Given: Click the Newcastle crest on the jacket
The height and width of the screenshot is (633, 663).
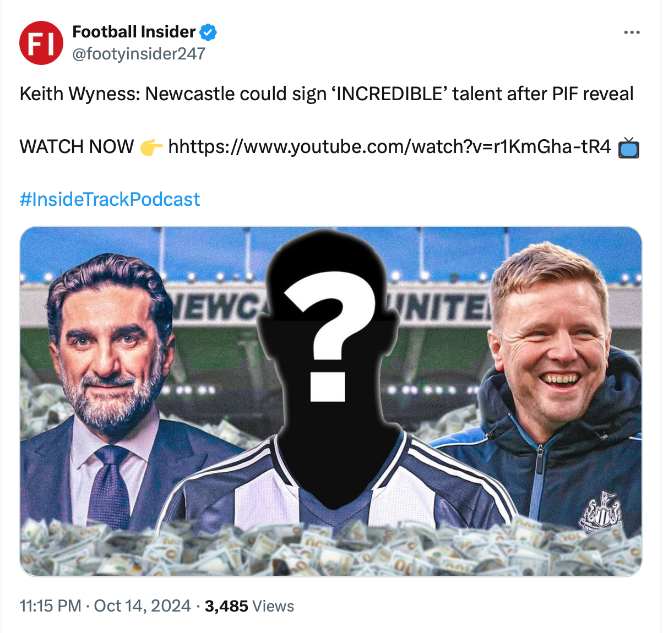Looking at the screenshot, I should 600,510.
